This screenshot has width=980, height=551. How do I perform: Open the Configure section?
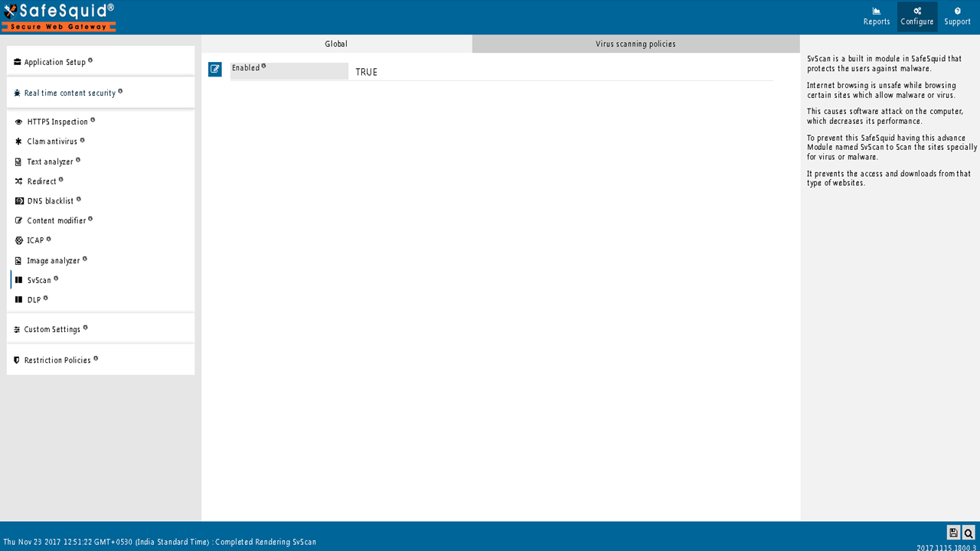coord(917,17)
